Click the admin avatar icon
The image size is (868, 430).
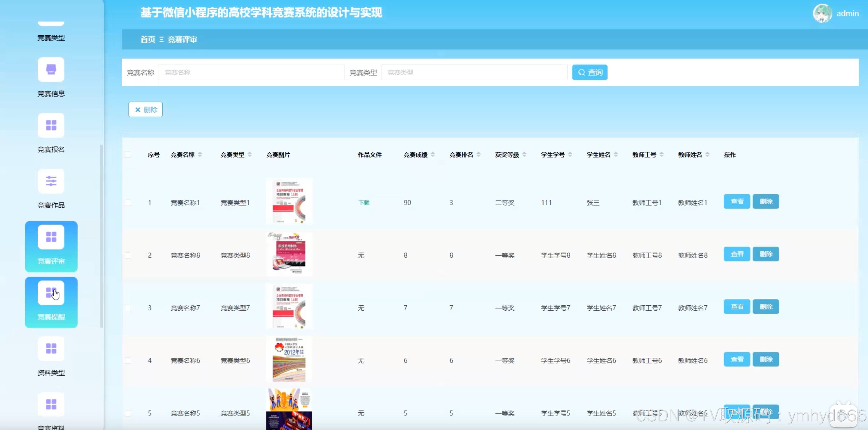[822, 13]
